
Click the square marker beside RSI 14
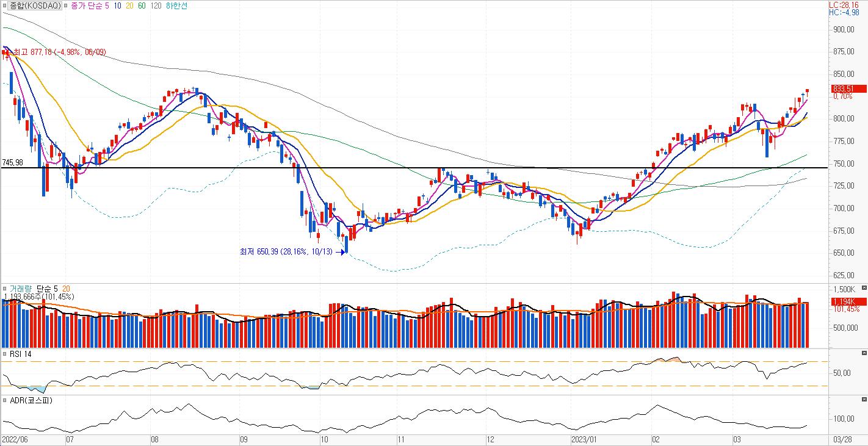coord(5,354)
